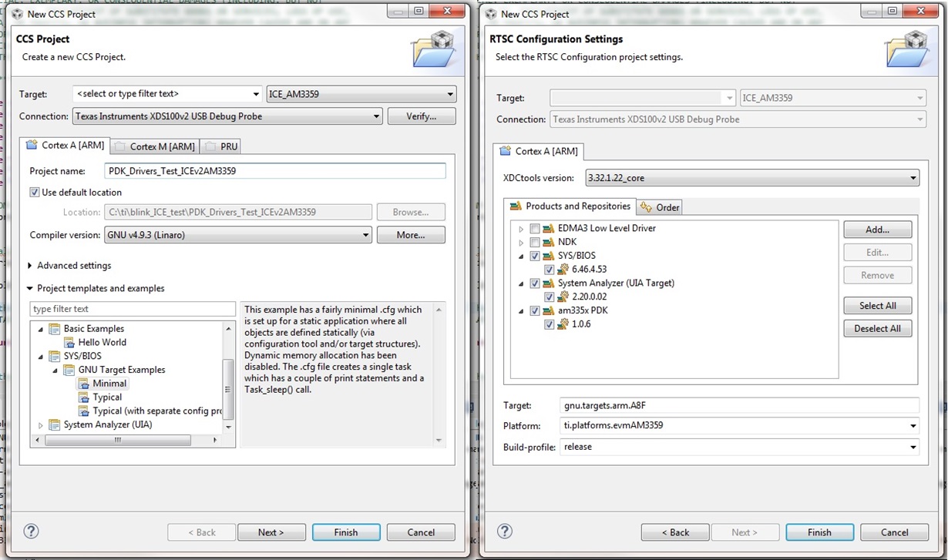948x560 pixels.
Task: Click Basic Examples folder icon
Action: point(55,329)
